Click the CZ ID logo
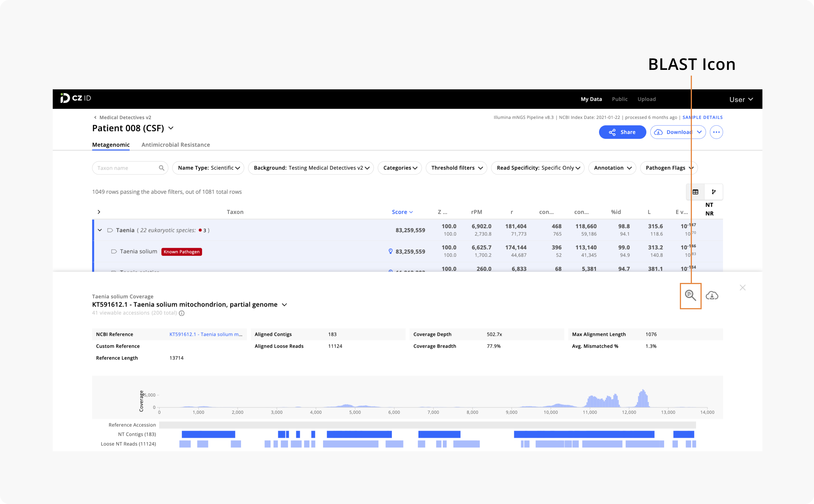 pyautogui.click(x=76, y=98)
